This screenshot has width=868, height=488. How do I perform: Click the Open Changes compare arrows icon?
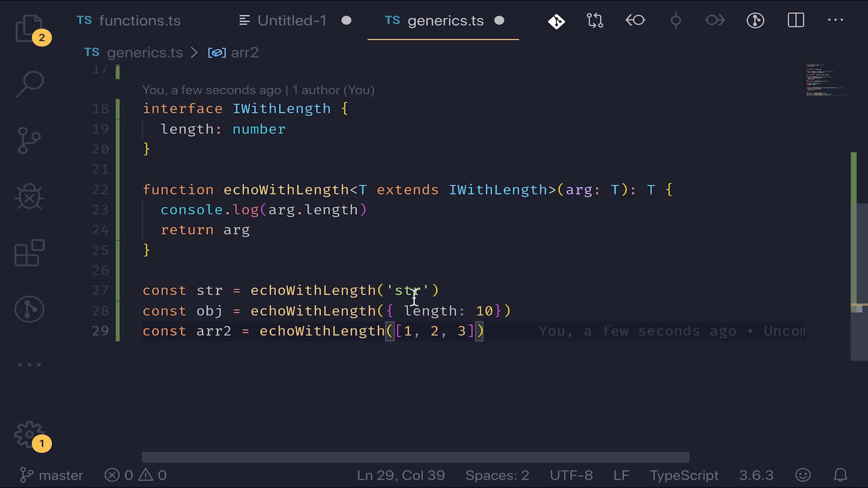click(595, 20)
